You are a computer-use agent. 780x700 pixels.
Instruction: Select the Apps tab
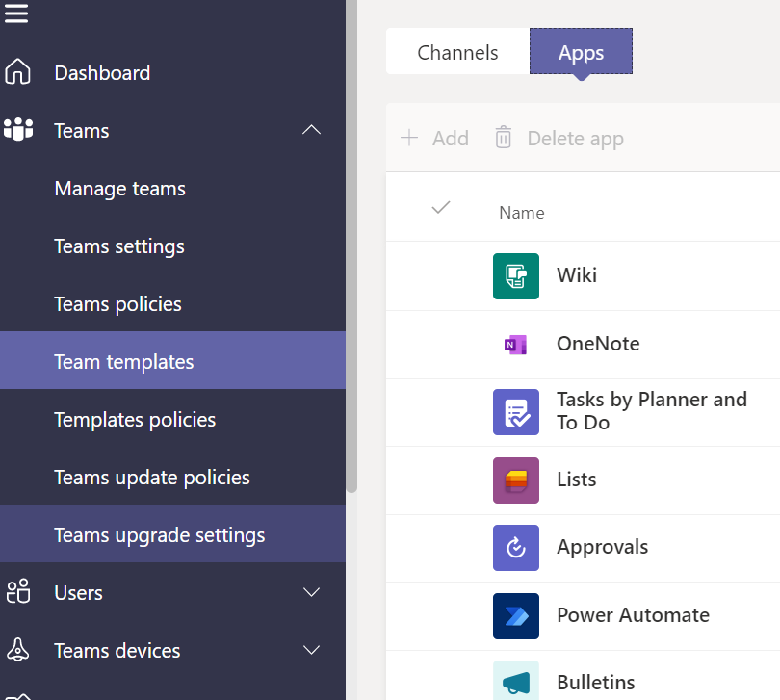(x=581, y=52)
